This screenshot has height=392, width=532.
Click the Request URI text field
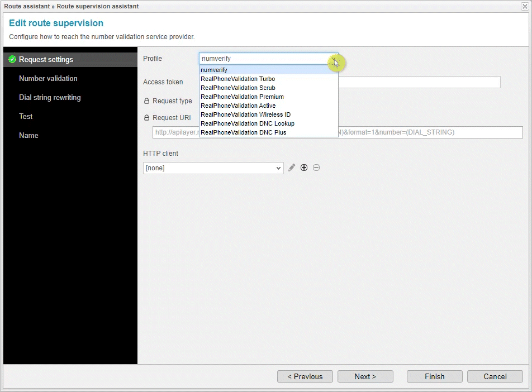coord(338,132)
